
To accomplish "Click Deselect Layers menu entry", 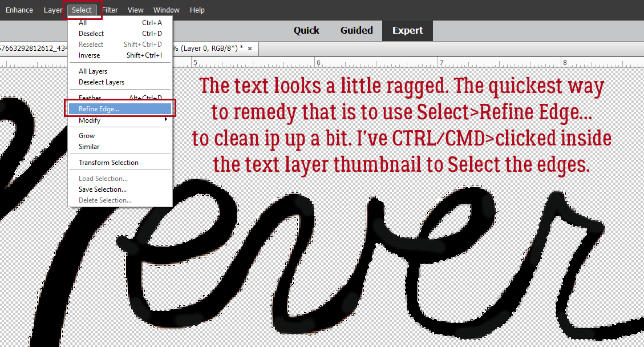I will tap(120, 82).
